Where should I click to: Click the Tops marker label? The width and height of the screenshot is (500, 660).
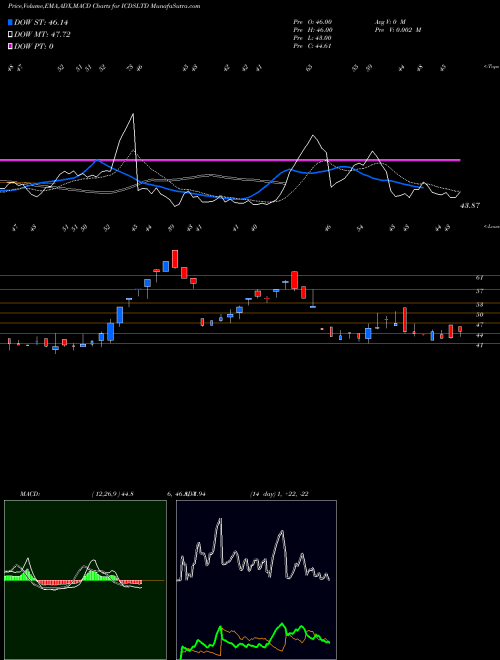click(x=492, y=67)
